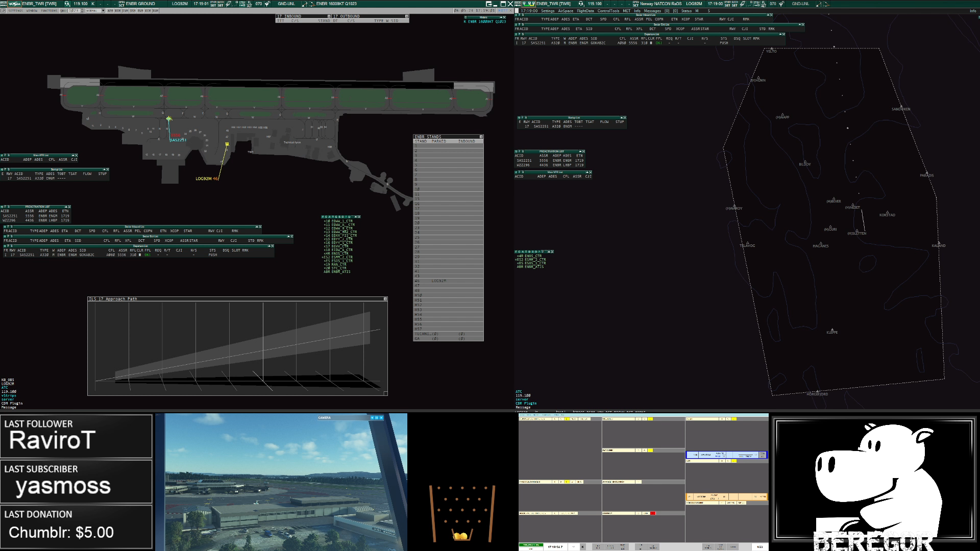This screenshot has width=980, height=551.
Task: Collapse the ENBR STANDS list window
Action: [481, 137]
